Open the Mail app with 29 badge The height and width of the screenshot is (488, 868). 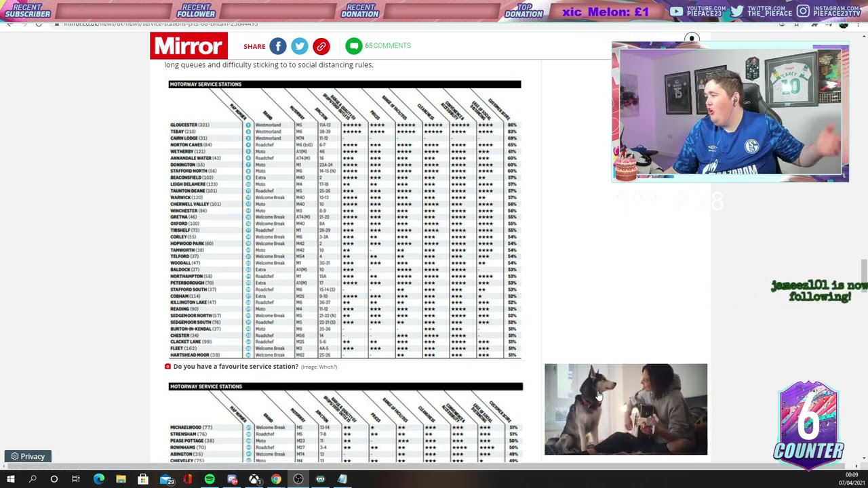(x=167, y=480)
